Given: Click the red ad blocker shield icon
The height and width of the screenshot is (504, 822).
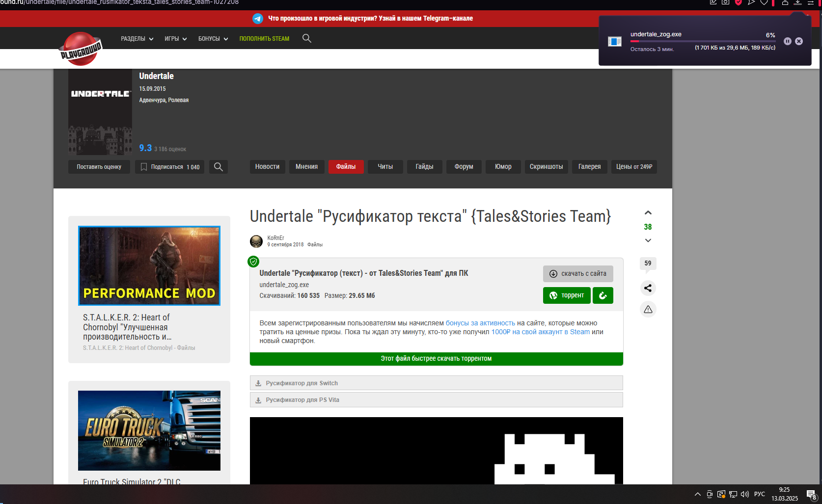Looking at the screenshot, I should 739,2.
